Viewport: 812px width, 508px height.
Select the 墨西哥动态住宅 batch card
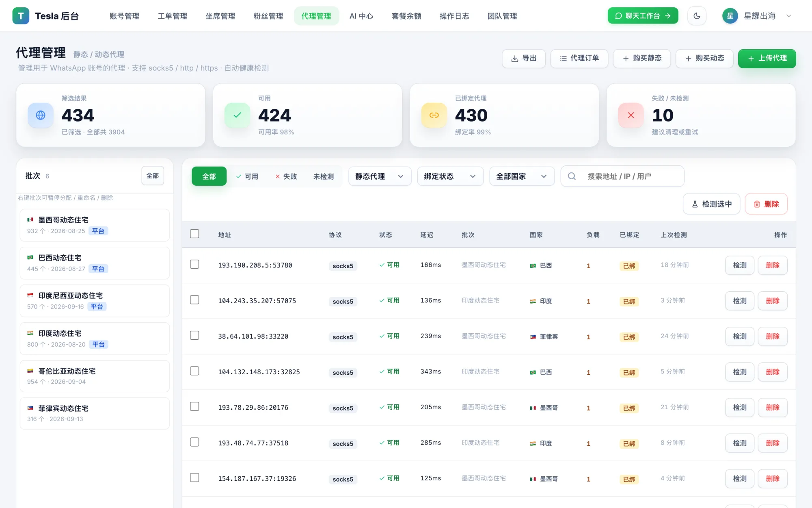(x=95, y=225)
